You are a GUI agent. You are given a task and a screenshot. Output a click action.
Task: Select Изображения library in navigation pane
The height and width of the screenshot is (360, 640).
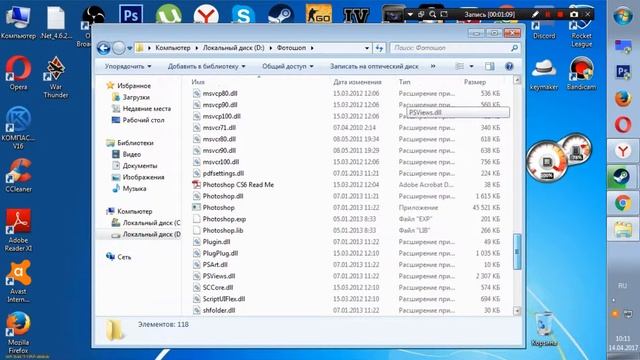coord(138,177)
